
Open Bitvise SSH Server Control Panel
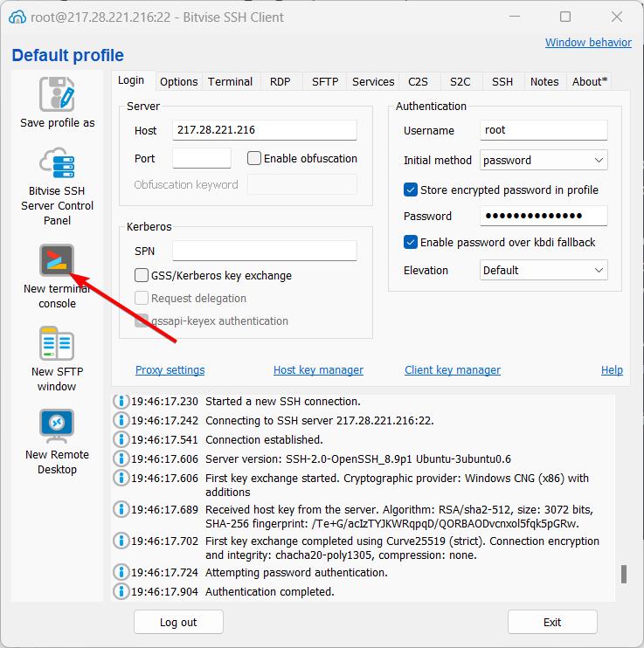[x=57, y=164]
